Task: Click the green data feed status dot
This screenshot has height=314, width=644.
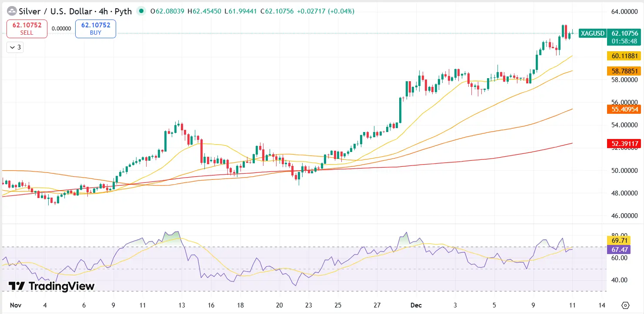Action: click(x=141, y=11)
